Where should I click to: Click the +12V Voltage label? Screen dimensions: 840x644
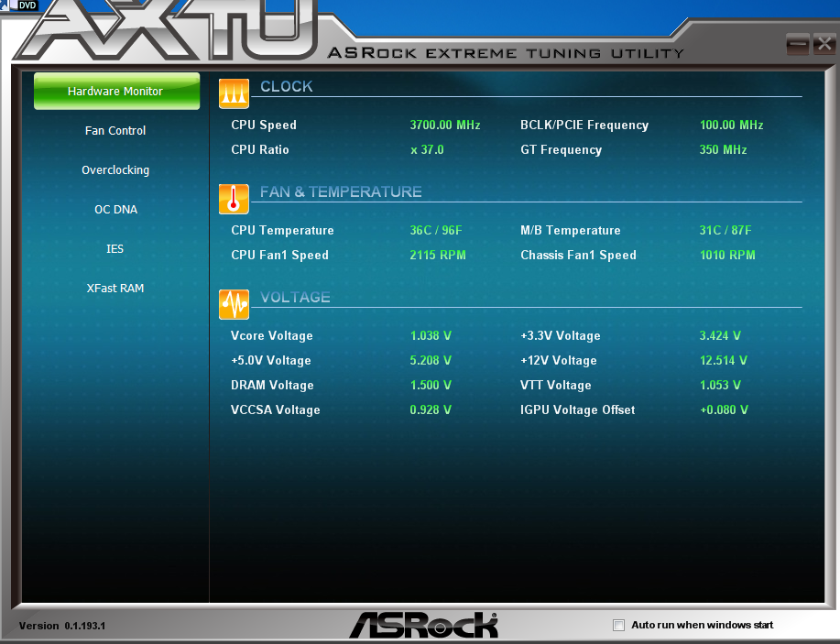(558, 360)
